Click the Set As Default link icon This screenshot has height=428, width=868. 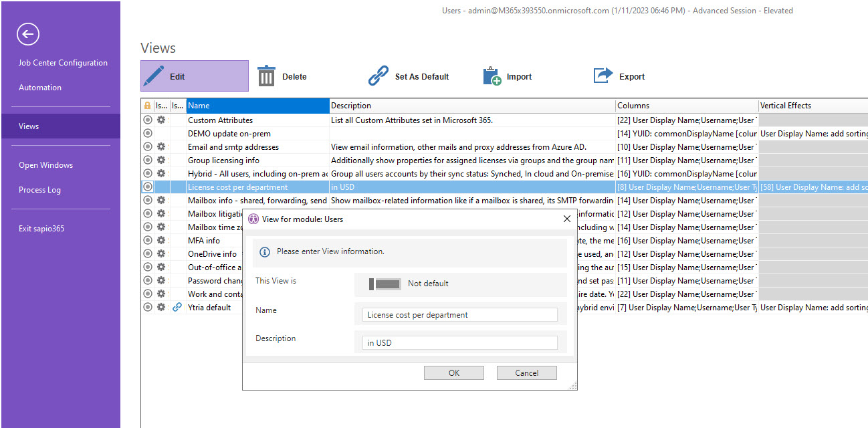pos(378,76)
